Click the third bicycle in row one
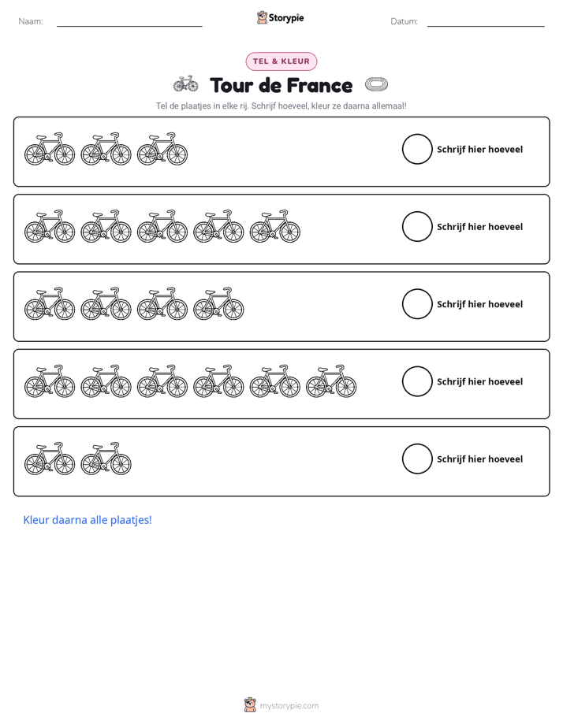 coord(162,149)
